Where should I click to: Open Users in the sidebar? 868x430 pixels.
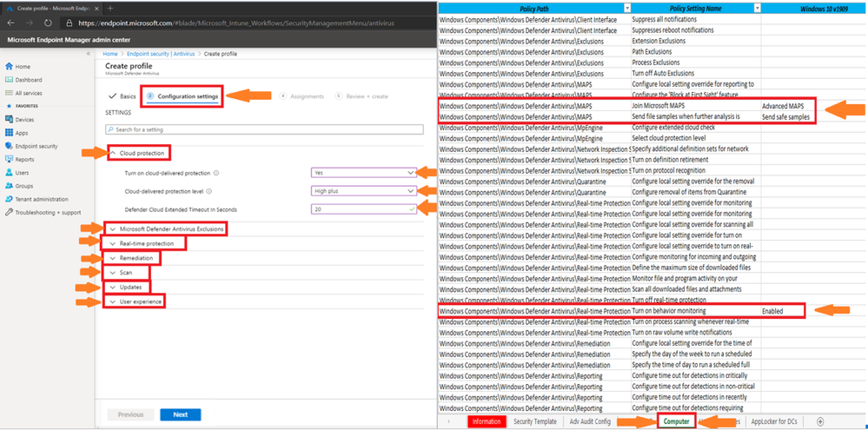[17, 173]
